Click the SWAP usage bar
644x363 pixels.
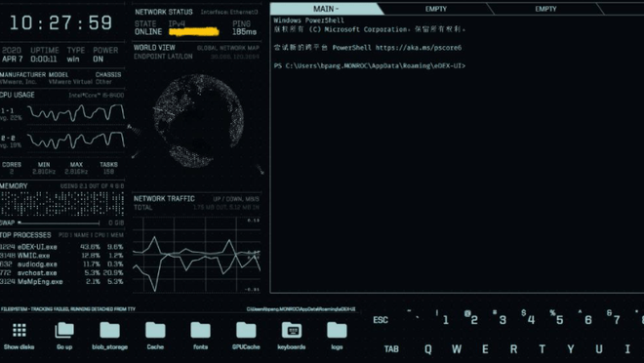59,223
